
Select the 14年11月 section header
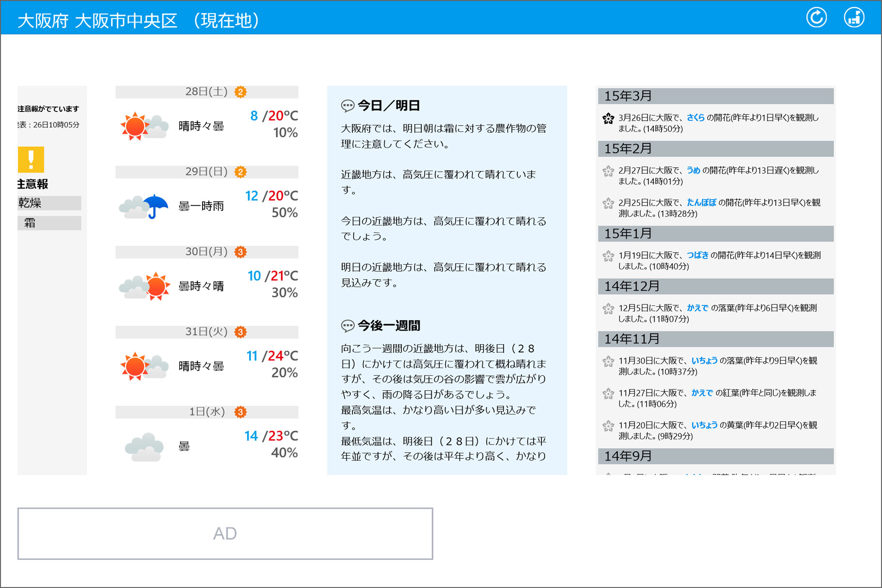point(715,339)
